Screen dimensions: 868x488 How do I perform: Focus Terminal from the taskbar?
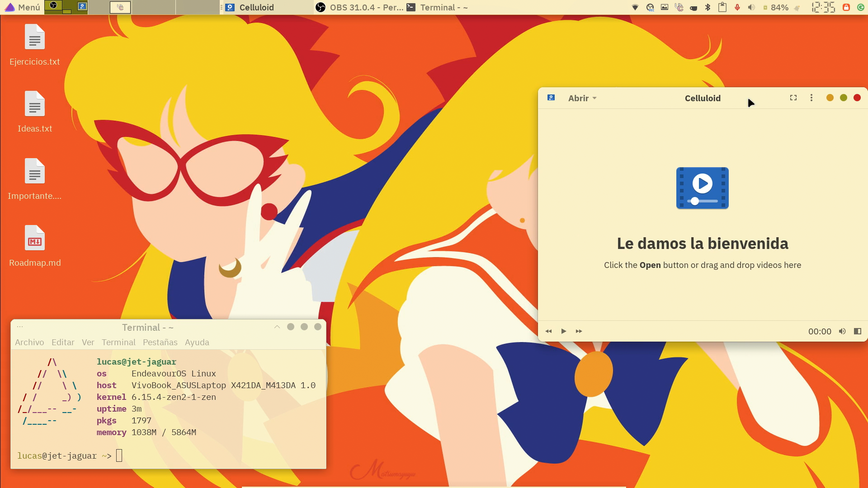tap(437, 7)
